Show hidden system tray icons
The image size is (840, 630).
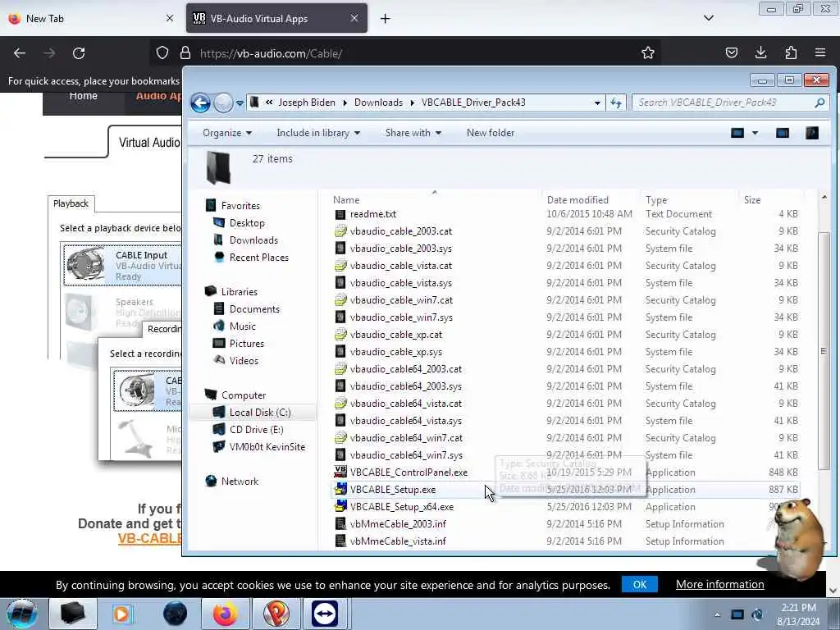(717, 615)
